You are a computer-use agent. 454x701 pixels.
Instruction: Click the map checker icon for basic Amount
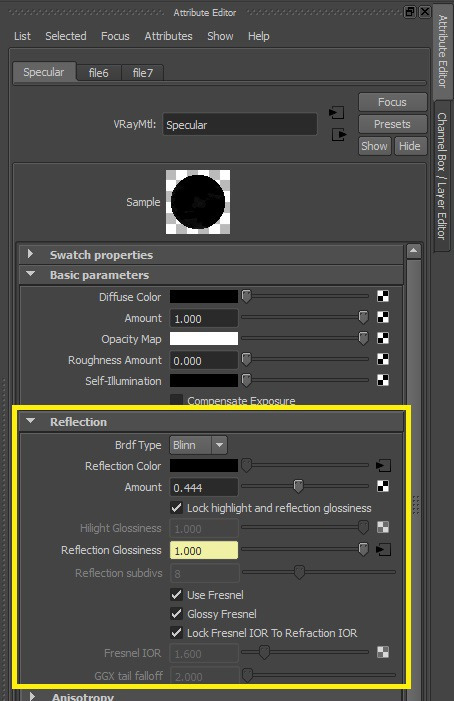pos(383,317)
